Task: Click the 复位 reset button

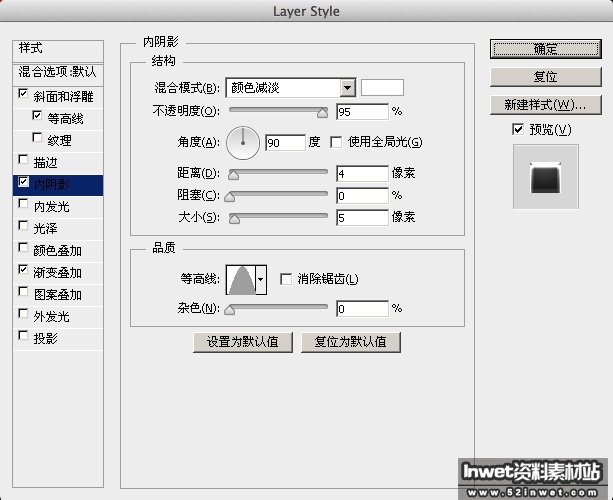Action: [x=546, y=77]
